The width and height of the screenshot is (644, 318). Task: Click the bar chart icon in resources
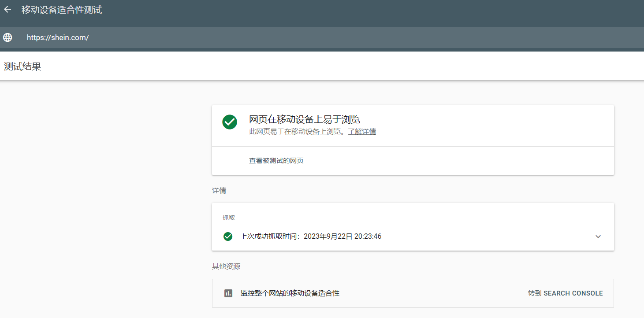coord(228,293)
